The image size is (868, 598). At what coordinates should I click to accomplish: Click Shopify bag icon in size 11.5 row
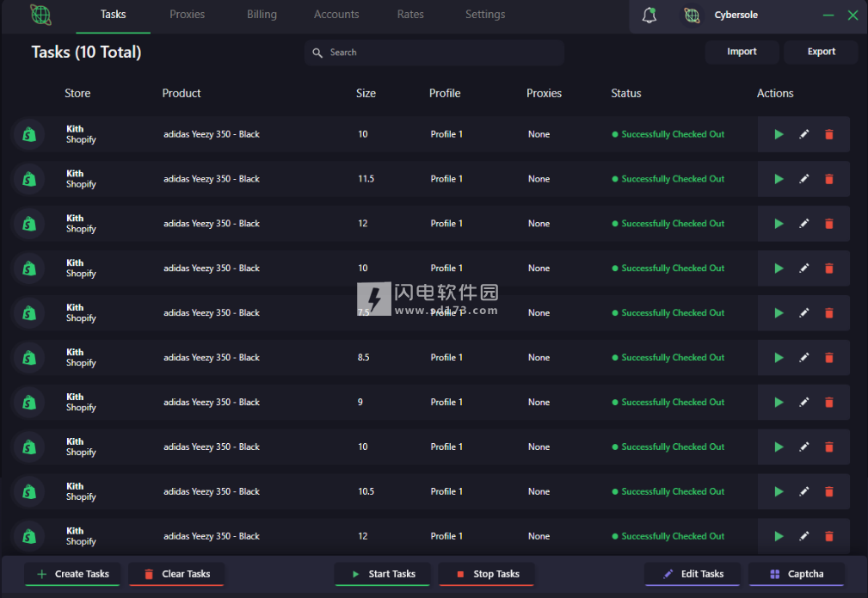tap(28, 179)
